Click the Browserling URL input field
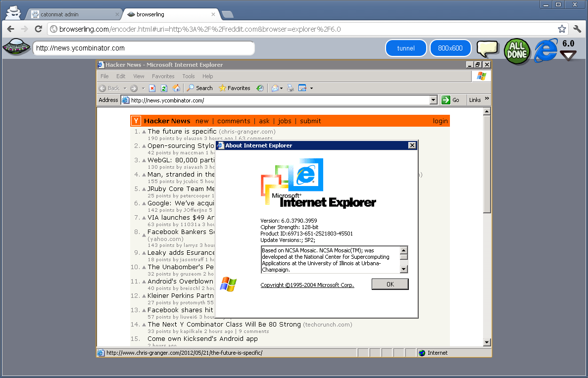 coord(144,48)
